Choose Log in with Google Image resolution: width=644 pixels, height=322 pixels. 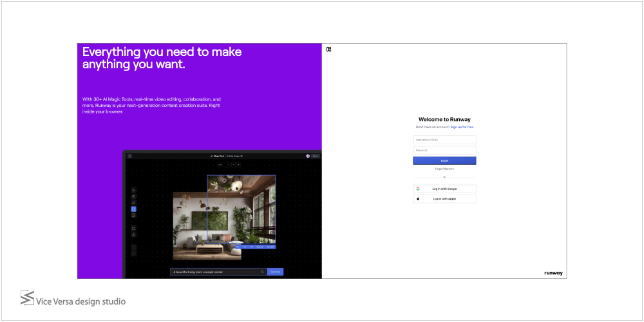coord(444,189)
